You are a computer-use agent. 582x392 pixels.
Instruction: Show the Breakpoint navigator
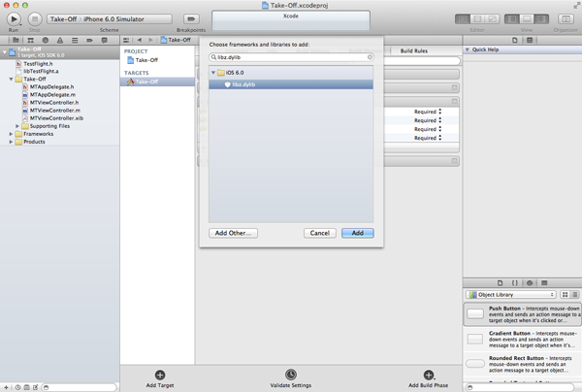coord(89,40)
